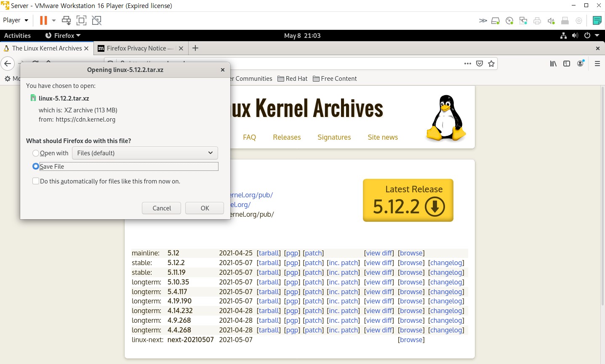
Task: Close The Linux Kernel Archives tab
Action: (86, 48)
